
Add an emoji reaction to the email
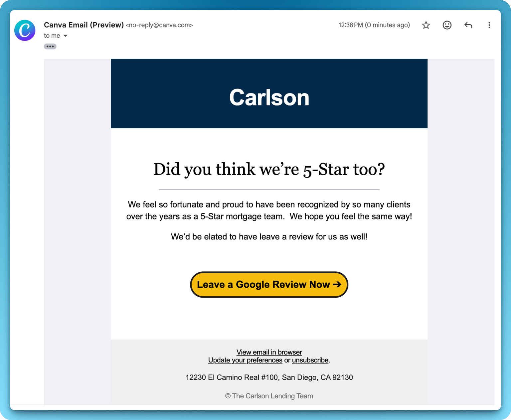tap(447, 25)
